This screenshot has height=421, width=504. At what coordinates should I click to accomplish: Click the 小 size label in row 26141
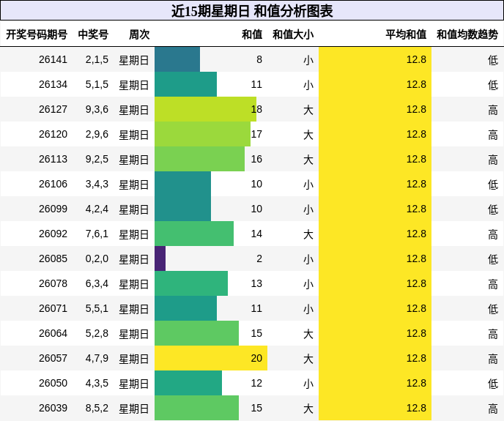tap(308, 60)
